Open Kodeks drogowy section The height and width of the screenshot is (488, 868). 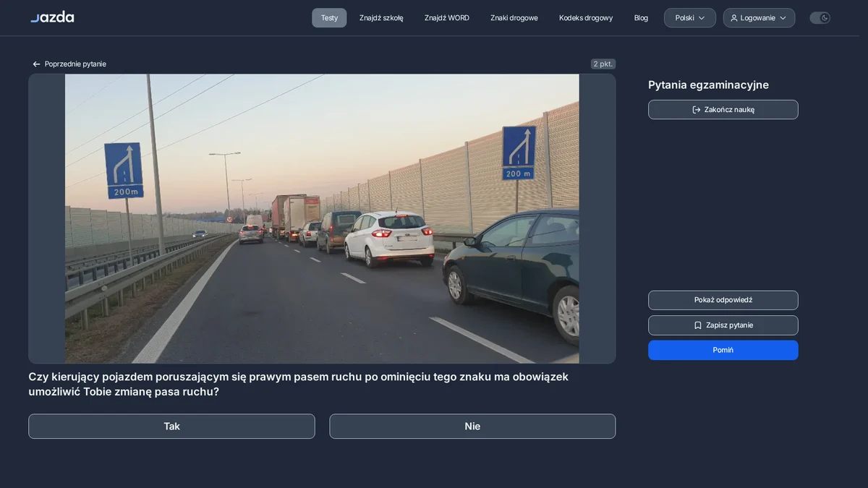pyautogui.click(x=586, y=18)
